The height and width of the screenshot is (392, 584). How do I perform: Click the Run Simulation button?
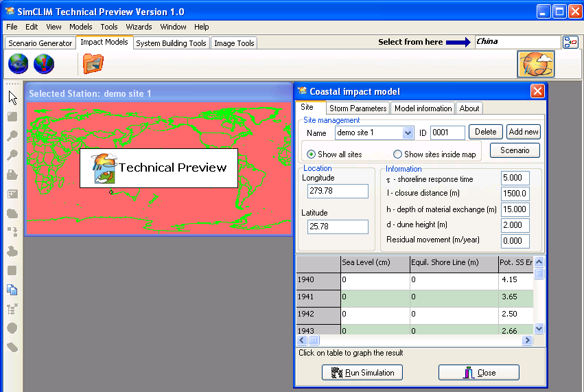[x=362, y=373]
